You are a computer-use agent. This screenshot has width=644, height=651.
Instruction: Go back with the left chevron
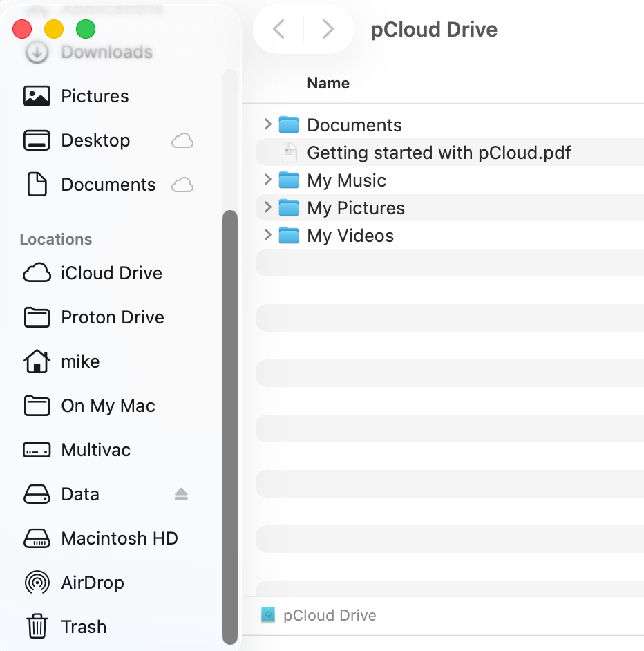[x=278, y=29]
